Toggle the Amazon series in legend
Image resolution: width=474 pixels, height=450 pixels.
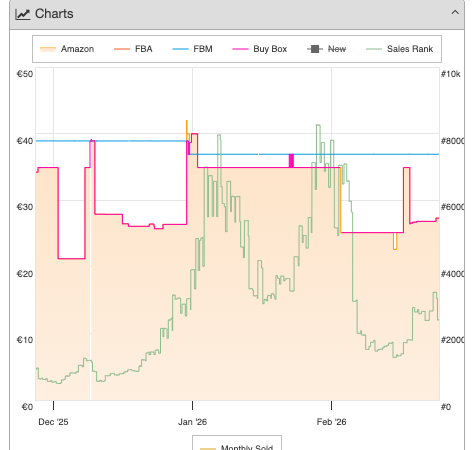(67, 49)
